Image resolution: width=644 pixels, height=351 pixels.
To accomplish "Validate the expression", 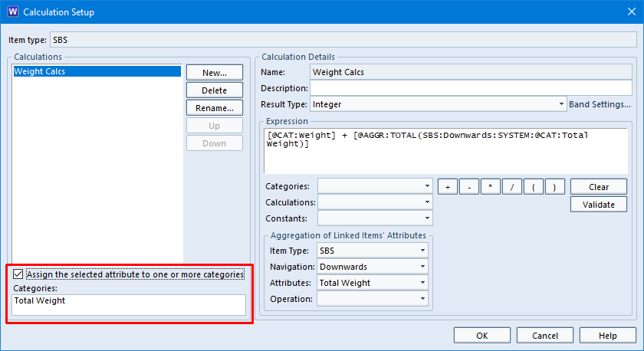I will (x=599, y=205).
